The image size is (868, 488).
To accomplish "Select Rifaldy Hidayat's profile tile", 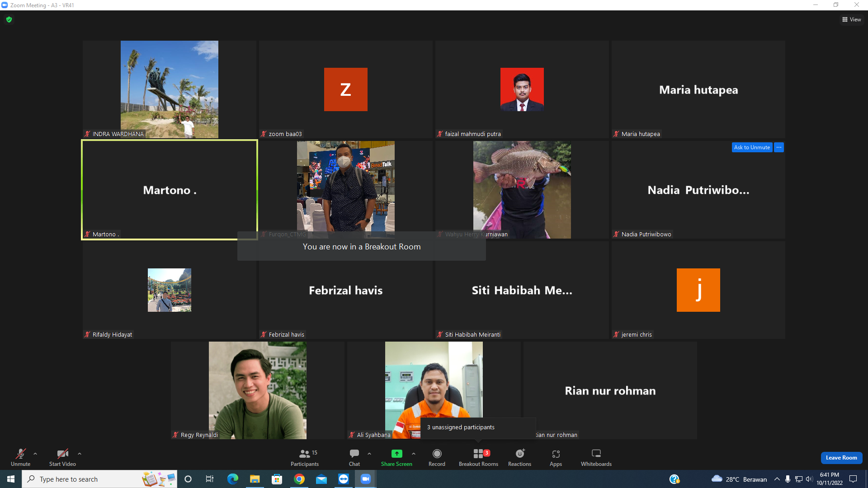I will pyautogui.click(x=170, y=290).
